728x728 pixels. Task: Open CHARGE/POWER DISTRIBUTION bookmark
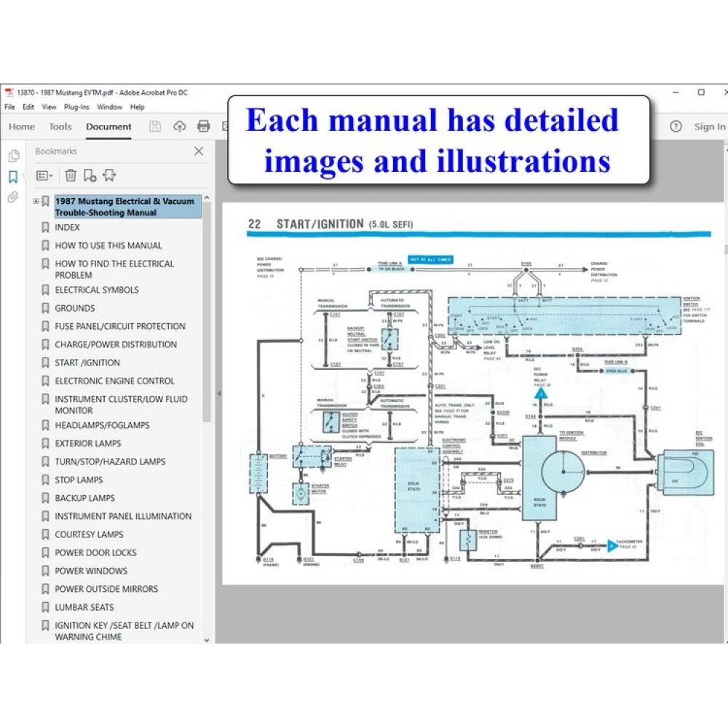point(116,344)
